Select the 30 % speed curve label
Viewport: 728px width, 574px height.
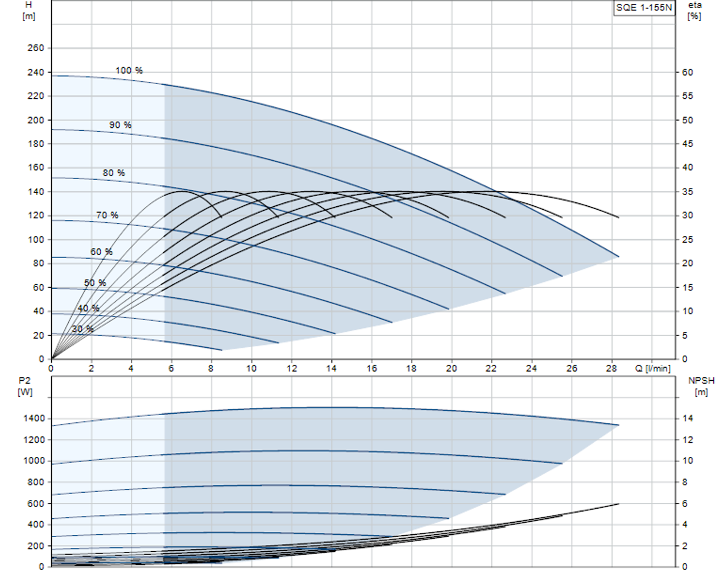click(82, 329)
